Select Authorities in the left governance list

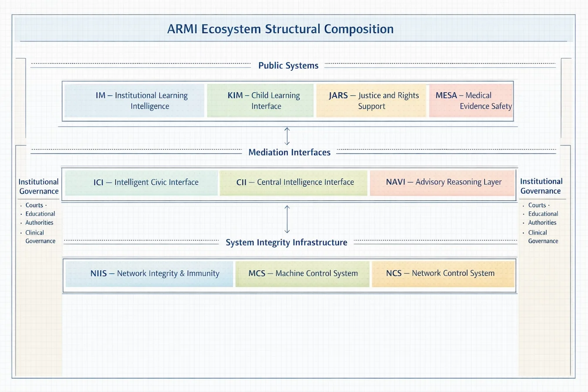point(39,223)
